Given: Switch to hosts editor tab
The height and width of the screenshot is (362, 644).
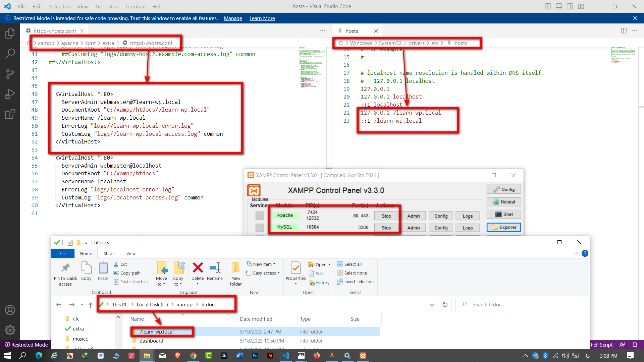Looking at the screenshot, I should 352,31.
